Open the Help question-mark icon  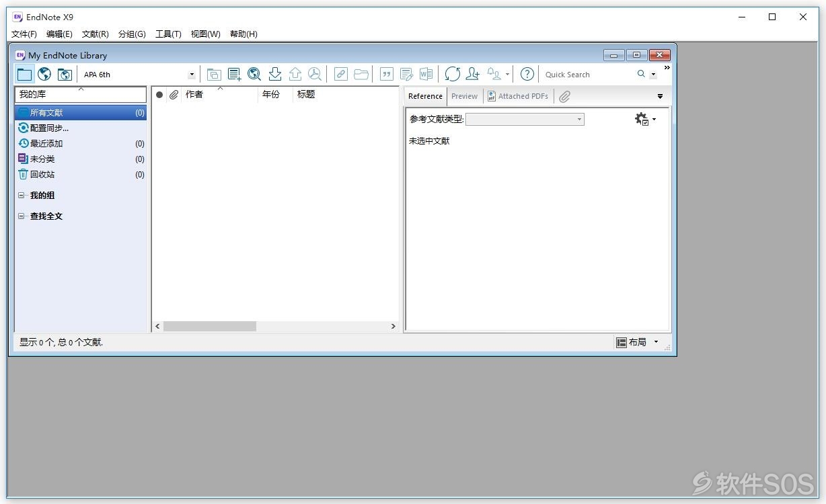point(528,74)
